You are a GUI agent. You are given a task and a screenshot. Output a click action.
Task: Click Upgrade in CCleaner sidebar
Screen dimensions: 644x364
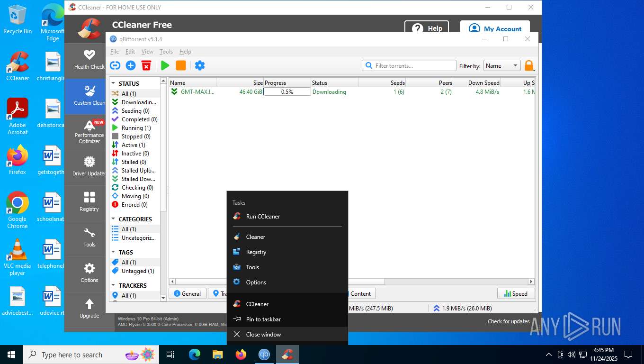coord(89,309)
